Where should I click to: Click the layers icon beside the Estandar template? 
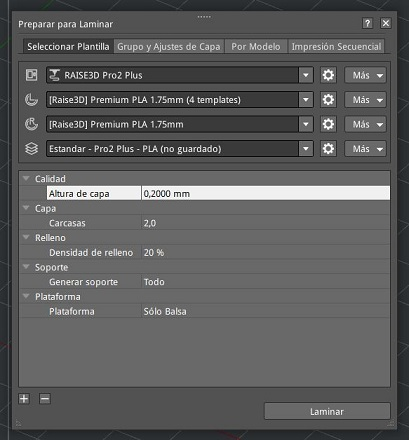[32, 149]
